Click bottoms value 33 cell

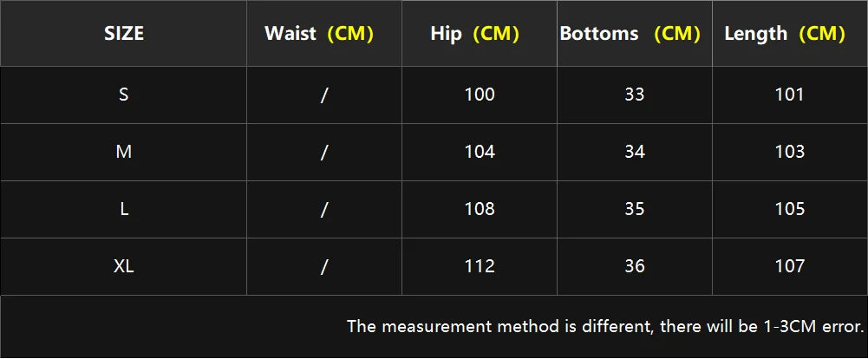[635, 95]
